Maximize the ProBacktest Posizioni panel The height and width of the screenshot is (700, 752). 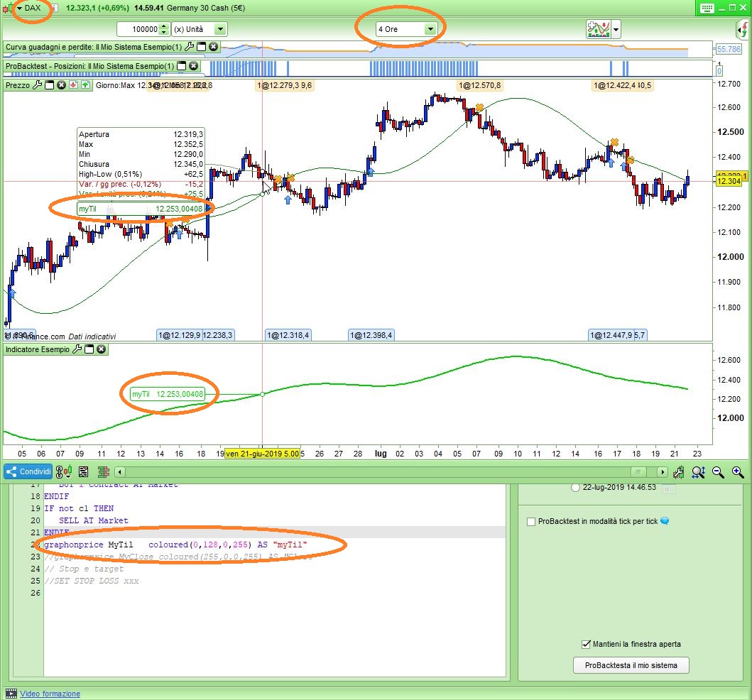pos(181,66)
